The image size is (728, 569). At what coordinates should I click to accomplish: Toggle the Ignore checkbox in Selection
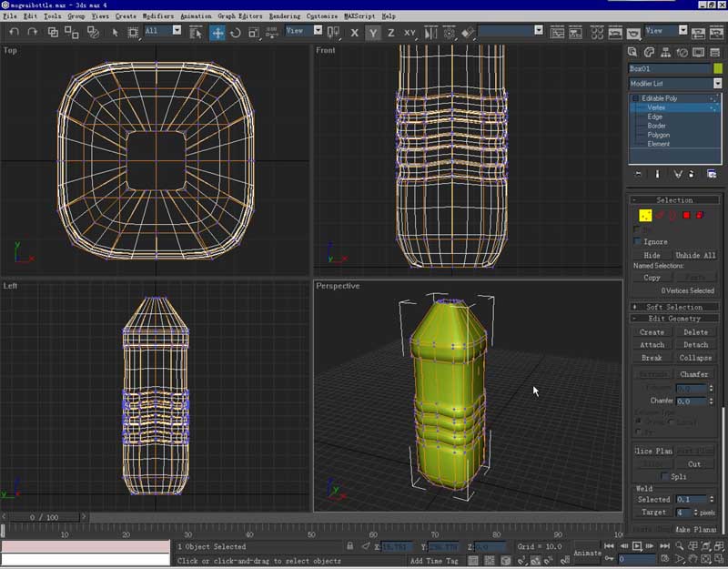coord(638,241)
